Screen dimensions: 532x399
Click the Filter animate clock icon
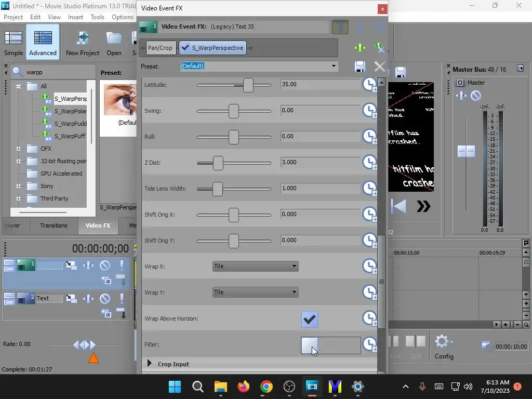(x=370, y=344)
